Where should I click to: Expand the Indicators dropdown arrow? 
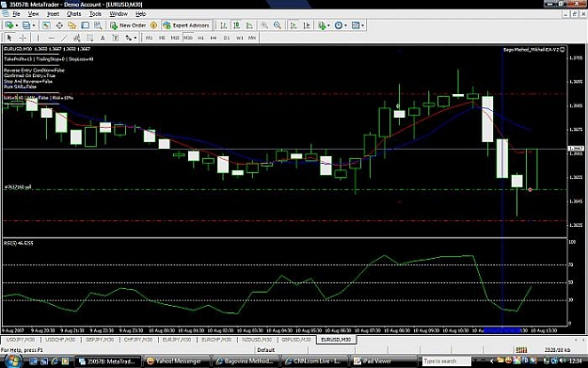click(x=328, y=25)
